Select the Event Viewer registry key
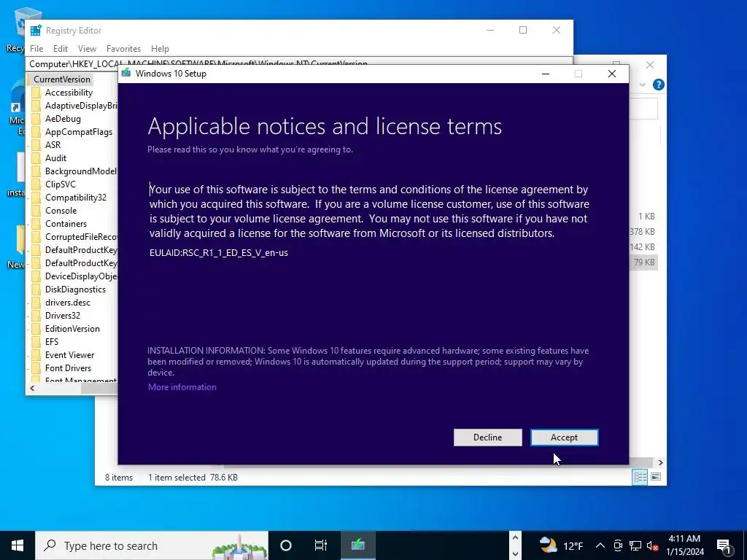This screenshot has height=560, width=747. (x=69, y=355)
